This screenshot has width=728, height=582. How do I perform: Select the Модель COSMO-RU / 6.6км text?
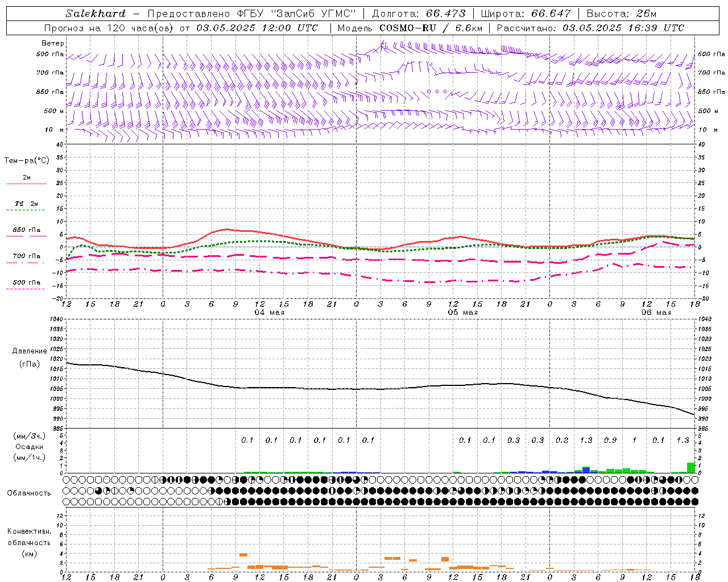click(x=410, y=28)
